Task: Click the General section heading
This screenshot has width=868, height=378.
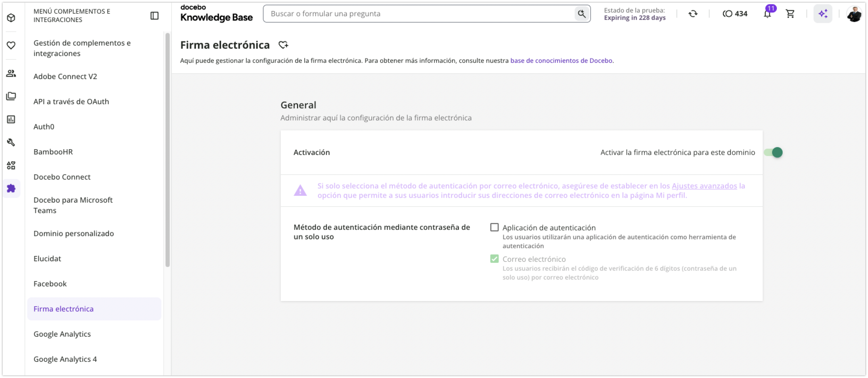Action: [298, 105]
